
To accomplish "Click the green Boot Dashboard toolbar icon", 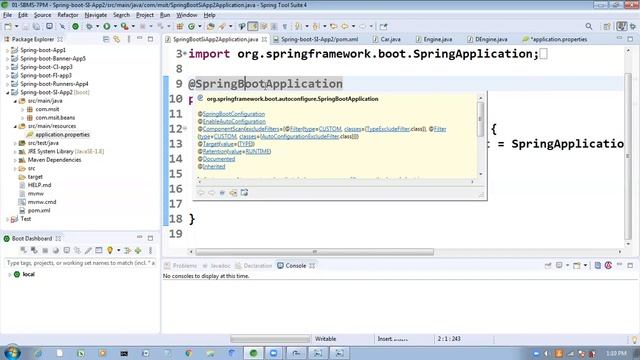I will click(x=76, y=27).
